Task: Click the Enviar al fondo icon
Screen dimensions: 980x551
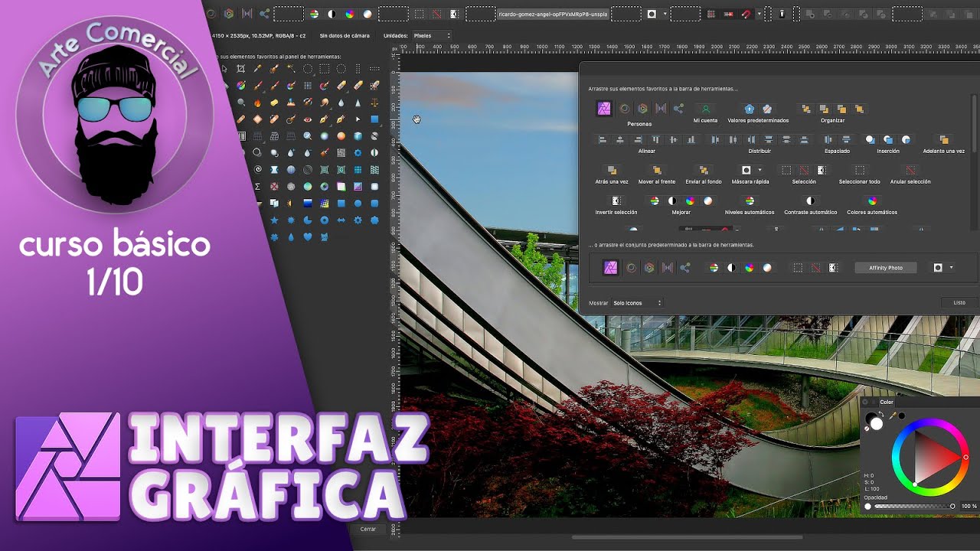Action: click(704, 170)
